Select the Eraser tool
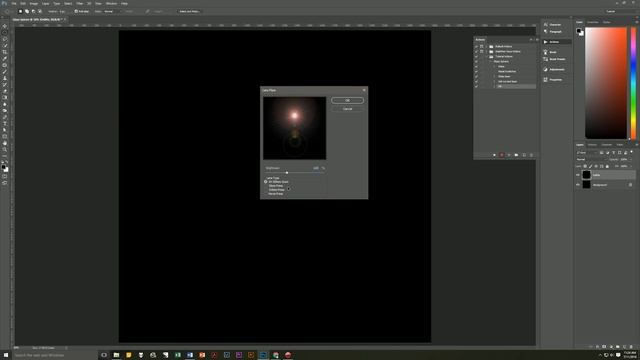 [5, 91]
